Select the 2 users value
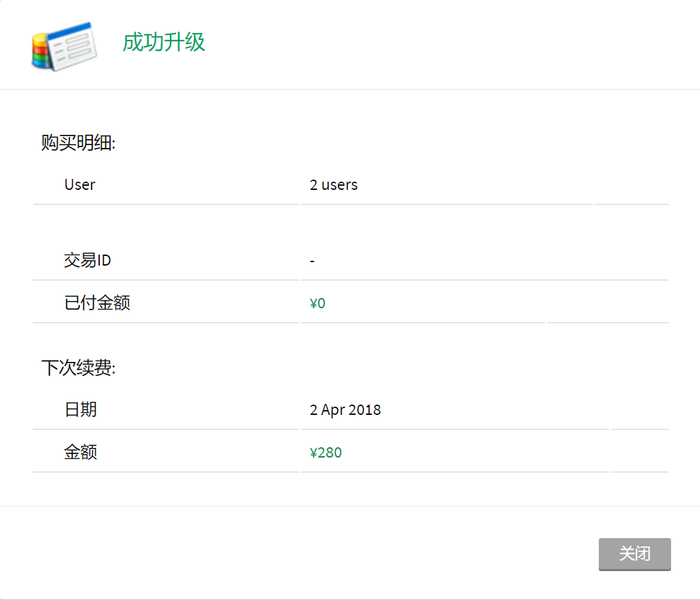Screen dimensions: 700x600 [334, 184]
